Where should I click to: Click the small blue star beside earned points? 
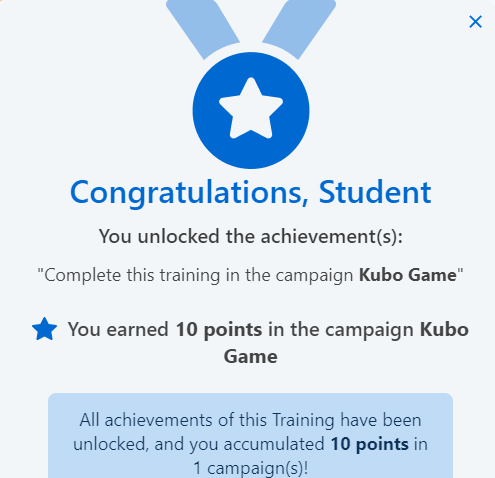coord(44,329)
